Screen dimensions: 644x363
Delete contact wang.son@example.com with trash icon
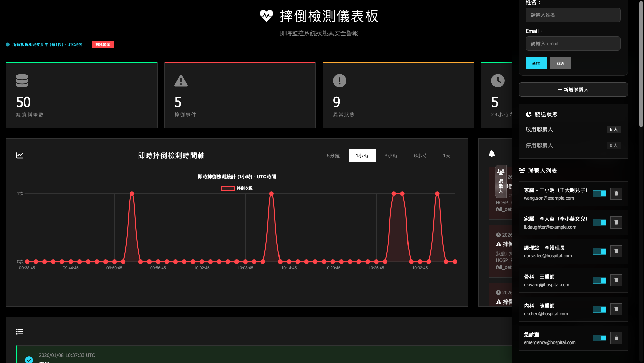[x=616, y=194]
